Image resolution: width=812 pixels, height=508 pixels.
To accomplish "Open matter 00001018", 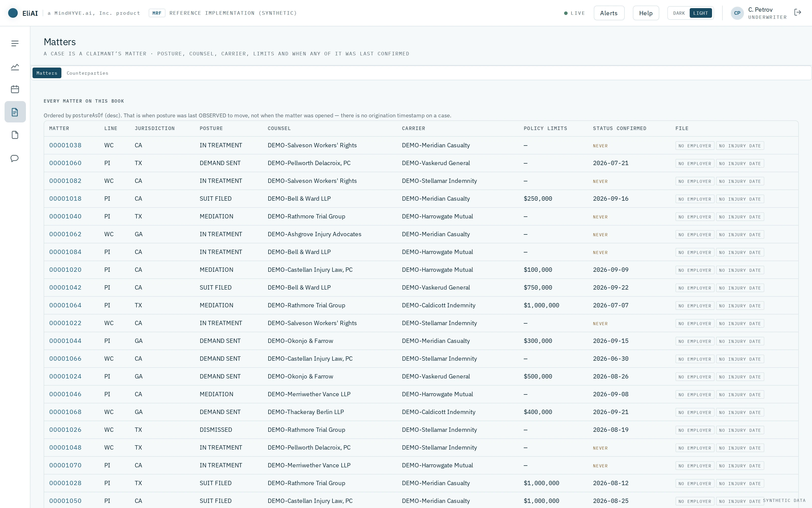I will (65, 199).
